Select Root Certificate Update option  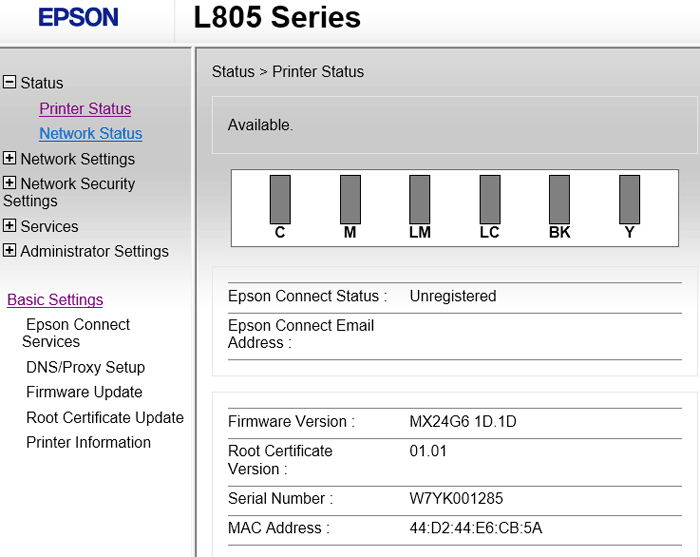point(105,418)
